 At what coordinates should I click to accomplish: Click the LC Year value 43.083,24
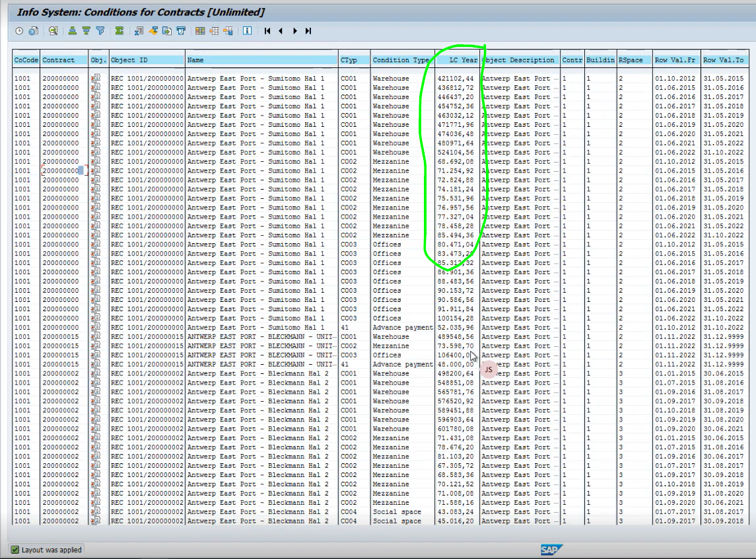point(456,511)
